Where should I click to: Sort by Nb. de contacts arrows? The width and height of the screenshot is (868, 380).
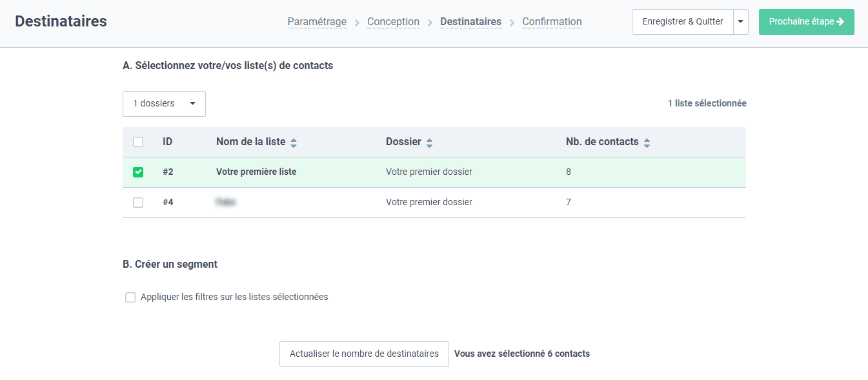pyautogui.click(x=647, y=143)
